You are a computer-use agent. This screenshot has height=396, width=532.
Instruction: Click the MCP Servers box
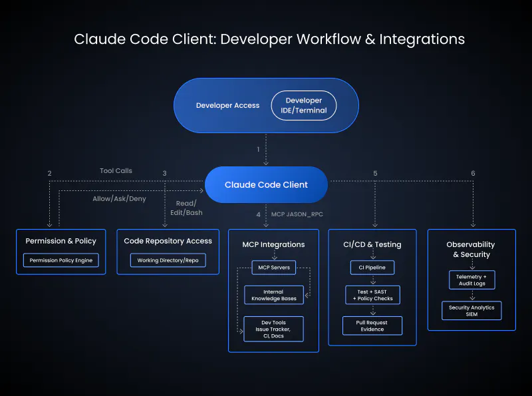[x=273, y=268]
